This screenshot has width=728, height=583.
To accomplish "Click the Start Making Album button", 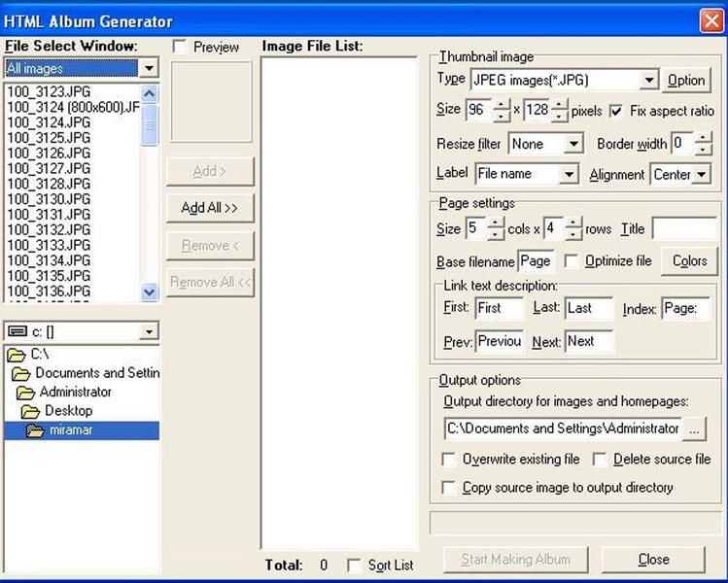I will 515,560.
